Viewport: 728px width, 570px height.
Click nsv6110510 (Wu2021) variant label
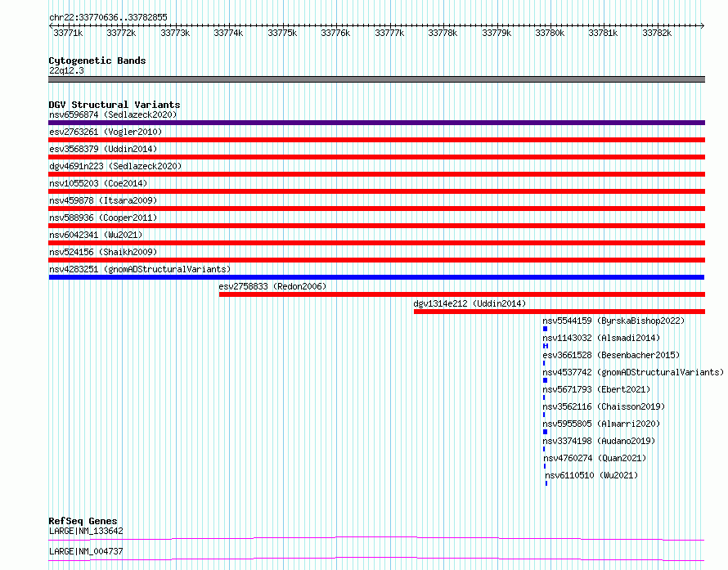pyautogui.click(x=591, y=475)
